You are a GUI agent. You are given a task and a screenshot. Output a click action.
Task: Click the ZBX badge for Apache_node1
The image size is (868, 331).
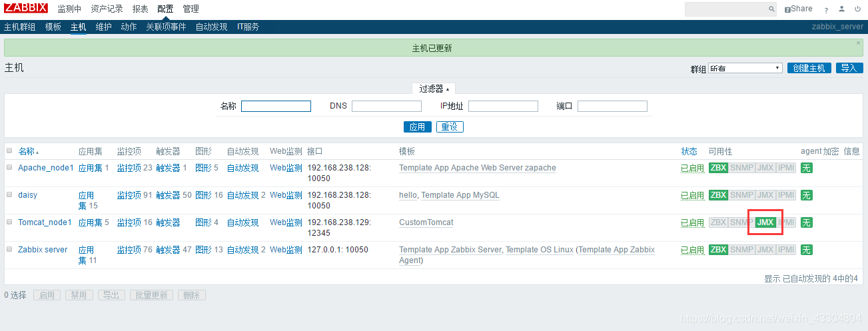(x=718, y=168)
